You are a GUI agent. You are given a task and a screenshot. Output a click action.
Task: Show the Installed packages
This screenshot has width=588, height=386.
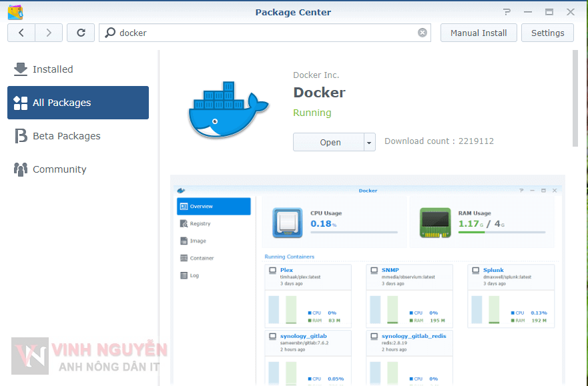(x=78, y=69)
